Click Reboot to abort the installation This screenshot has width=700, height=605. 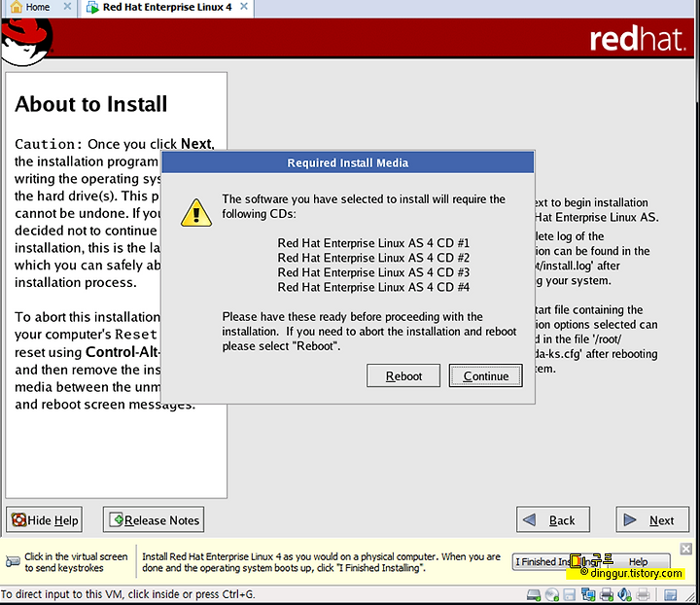[403, 376]
